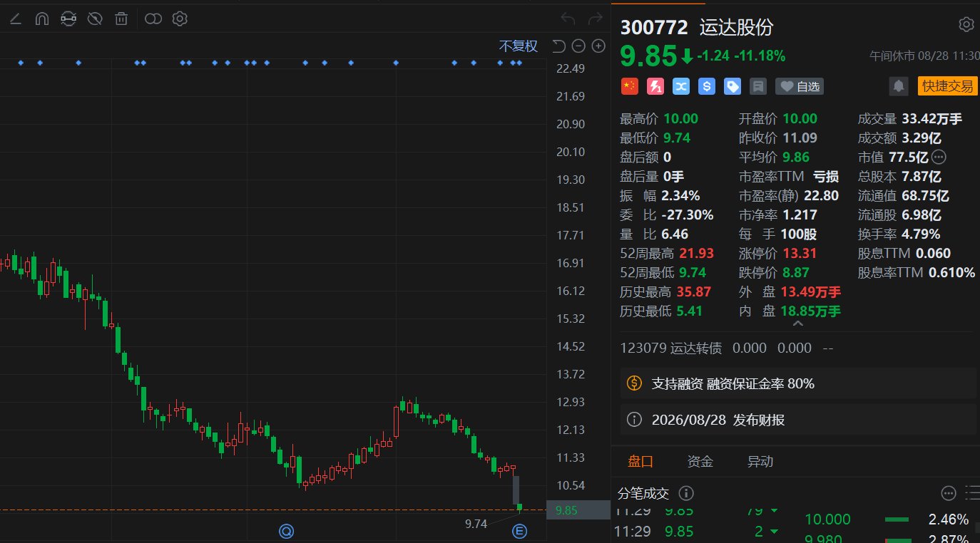Image resolution: width=980 pixels, height=543 pixels.
Task: Click the redo arrow in chart toolbar
Action: coord(595,19)
